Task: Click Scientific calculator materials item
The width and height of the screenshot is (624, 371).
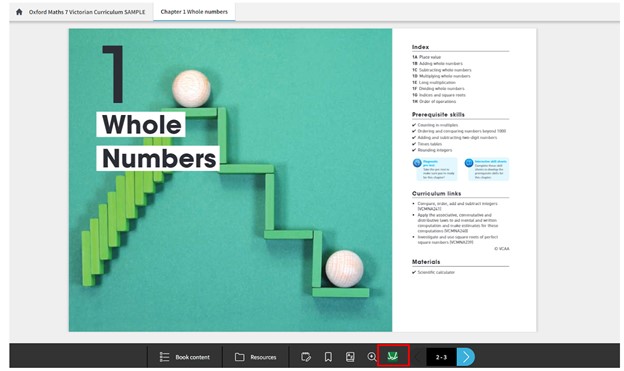Action: 433,272
